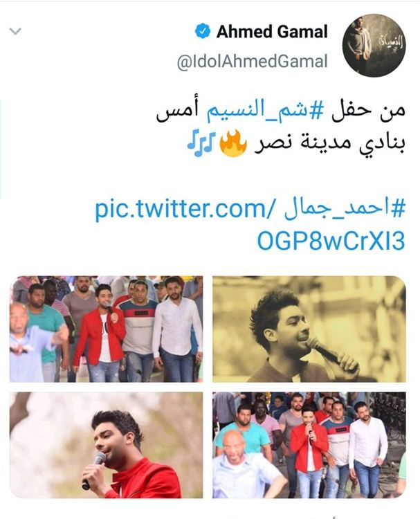420x519 pixels.
Task: Open the tweet options chevron menu
Action: click(x=15, y=31)
